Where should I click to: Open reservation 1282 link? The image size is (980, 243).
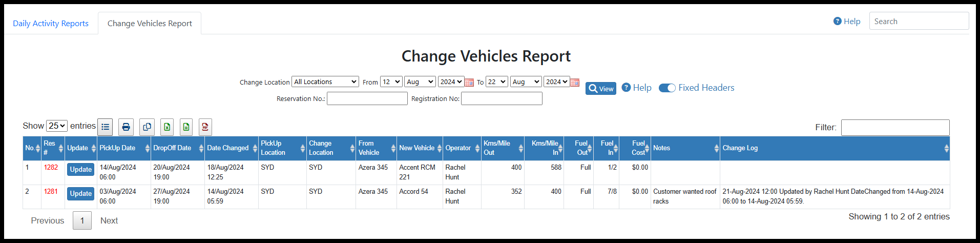[51, 167]
